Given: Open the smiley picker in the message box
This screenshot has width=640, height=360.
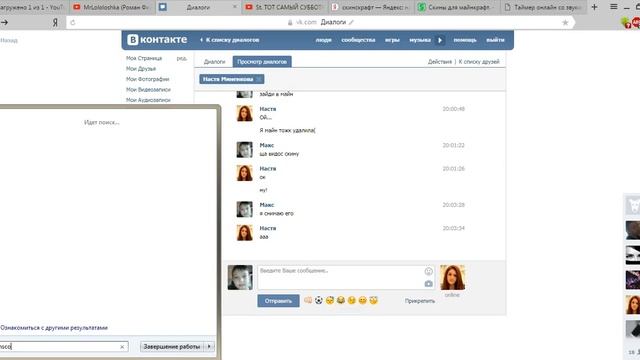Looking at the screenshot, I should 428,271.
